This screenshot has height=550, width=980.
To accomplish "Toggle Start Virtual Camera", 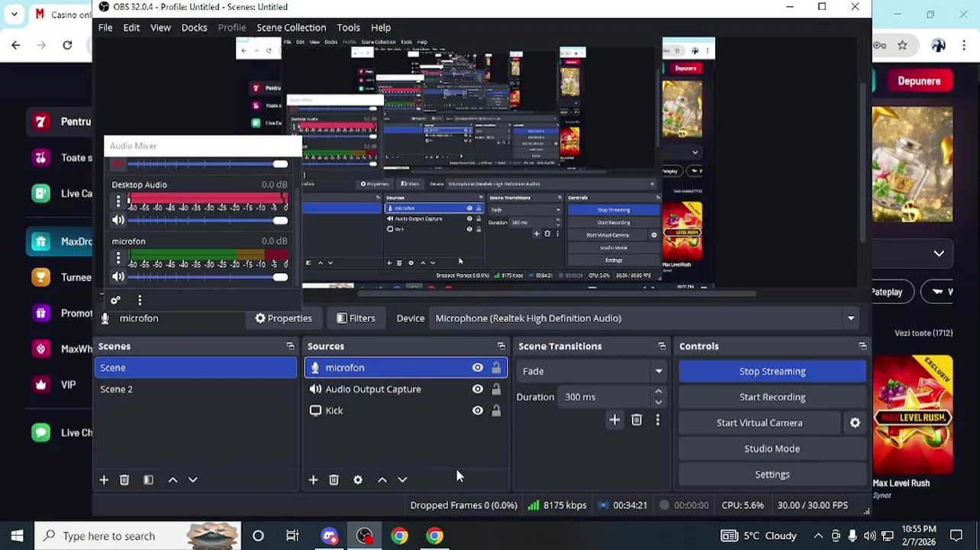I will coord(759,422).
